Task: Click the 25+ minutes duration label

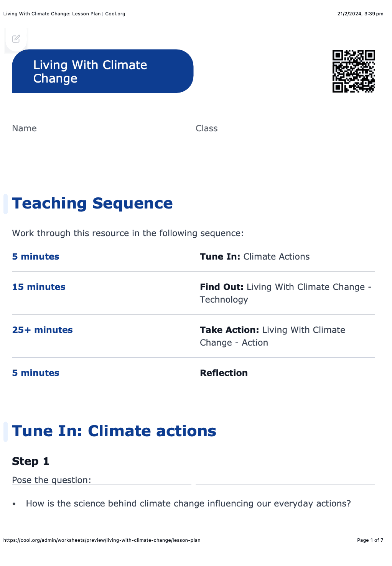Action: [x=43, y=330]
